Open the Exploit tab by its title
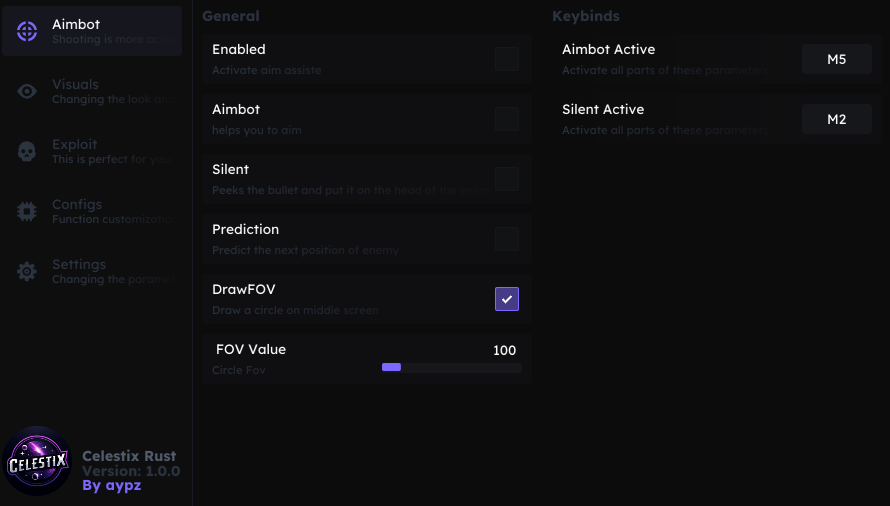This screenshot has width=890, height=506. (x=75, y=145)
